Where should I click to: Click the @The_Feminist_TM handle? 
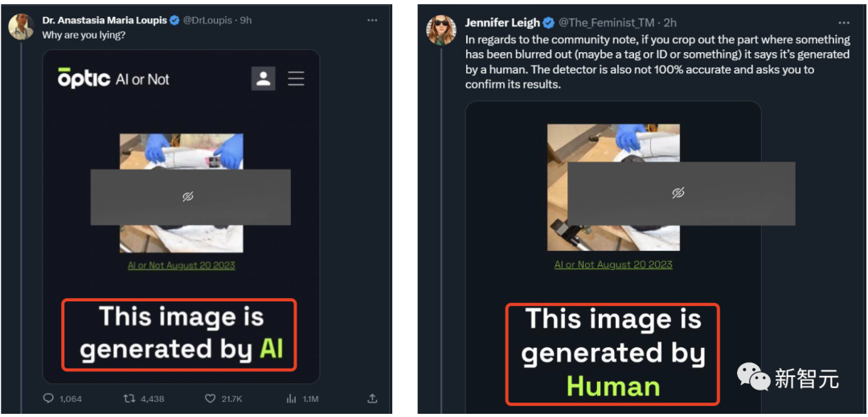pyautogui.click(x=606, y=22)
